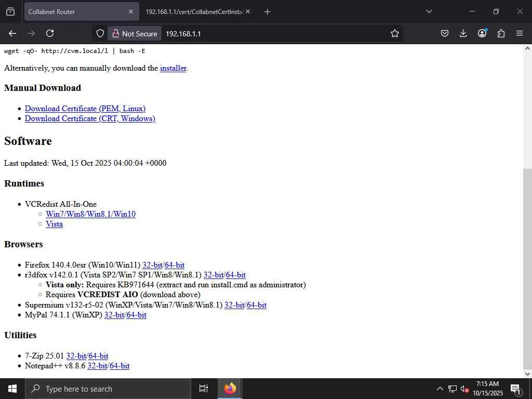Image resolution: width=532 pixels, height=399 pixels.
Task: Download Supermium v132 64-bit
Action: [x=257, y=305]
